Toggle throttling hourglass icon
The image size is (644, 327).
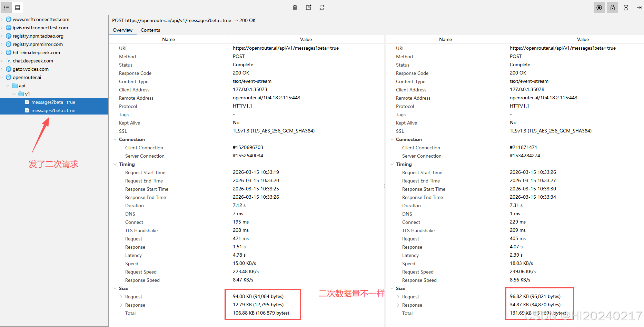[626, 8]
